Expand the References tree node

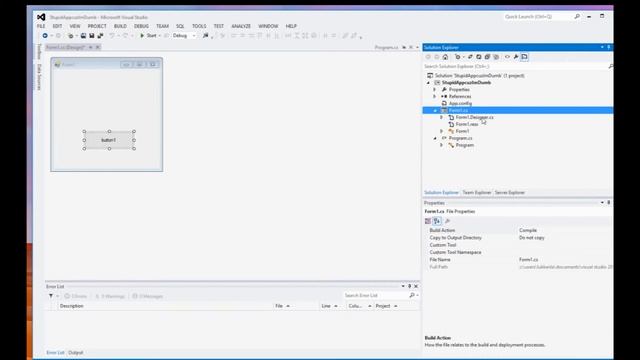(435, 97)
